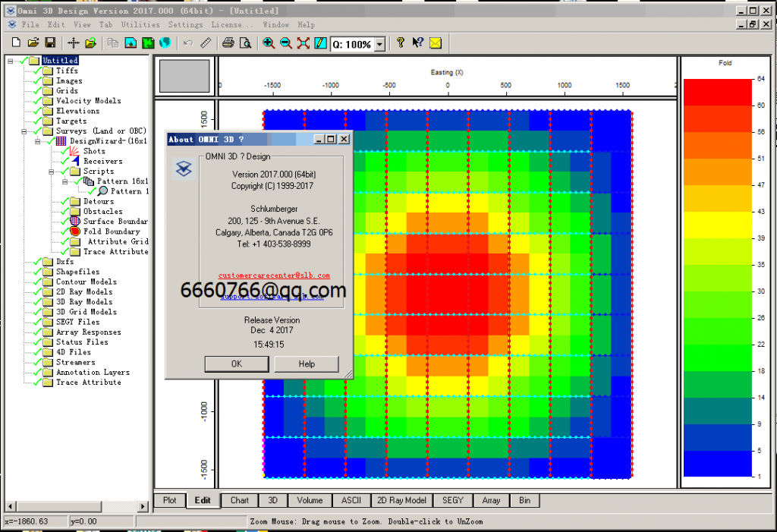Click the top red band in Fold legend
Screen dimensions: 777x532
click(718, 92)
